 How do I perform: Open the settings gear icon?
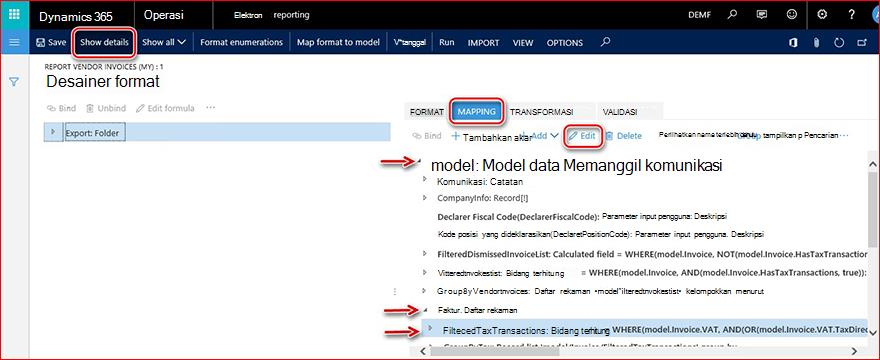click(822, 15)
